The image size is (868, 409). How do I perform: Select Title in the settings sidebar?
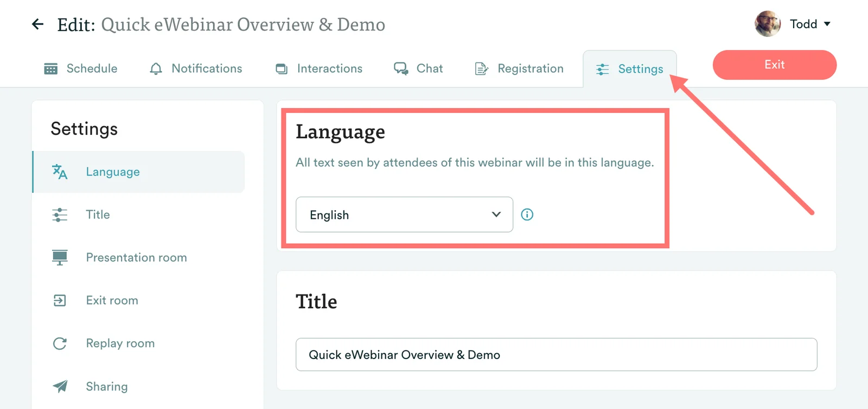pos(139,215)
